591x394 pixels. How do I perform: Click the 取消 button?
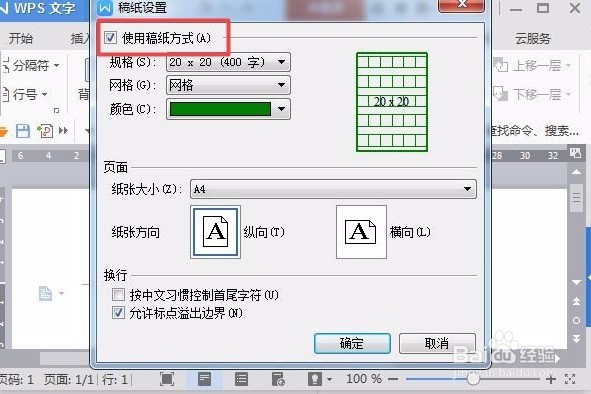point(437,343)
